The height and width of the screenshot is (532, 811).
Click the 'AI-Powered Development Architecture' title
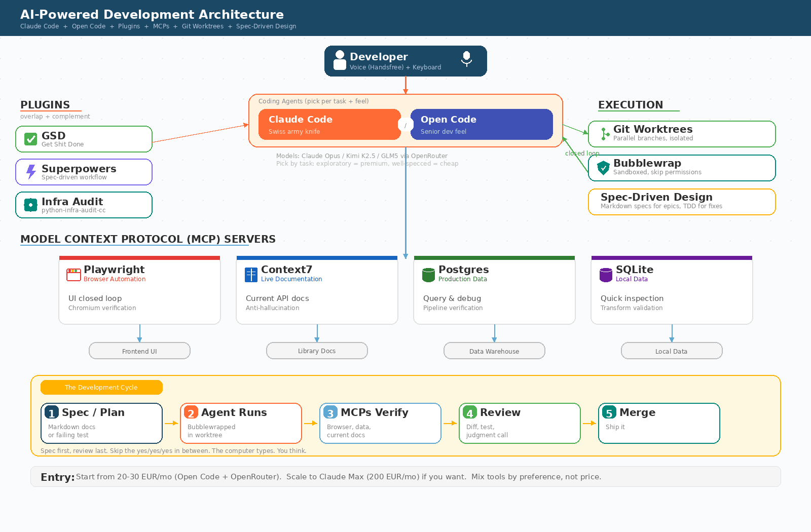click(152, 14)
